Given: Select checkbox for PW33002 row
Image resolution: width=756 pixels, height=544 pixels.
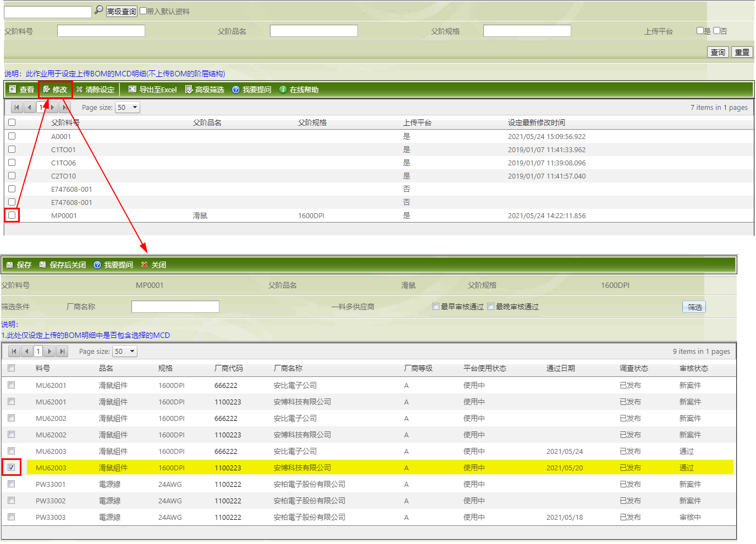Looking at the screenshot, I should (x=11, y=501).
